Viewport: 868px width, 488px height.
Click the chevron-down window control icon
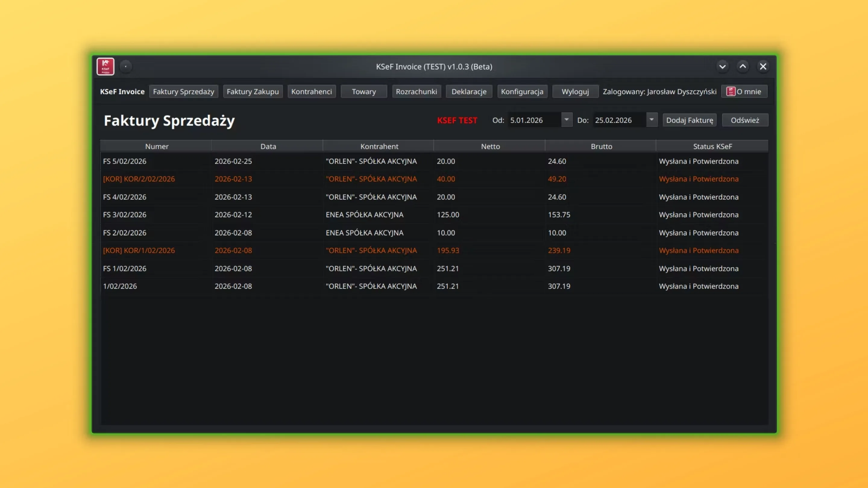[722, 66]
